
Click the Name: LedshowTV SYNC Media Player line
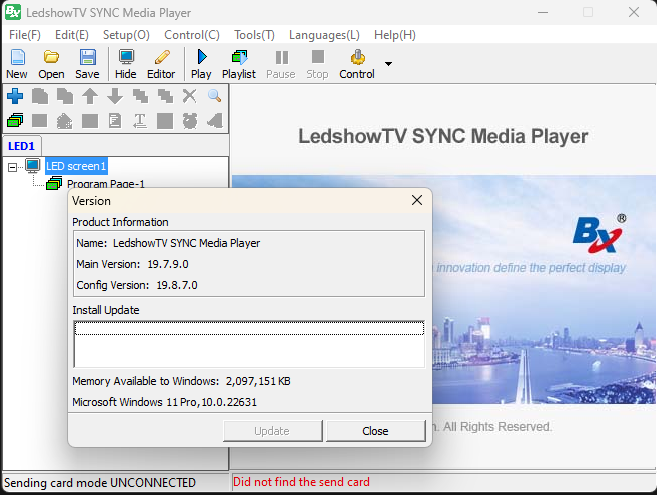click(x=168, y=243)
